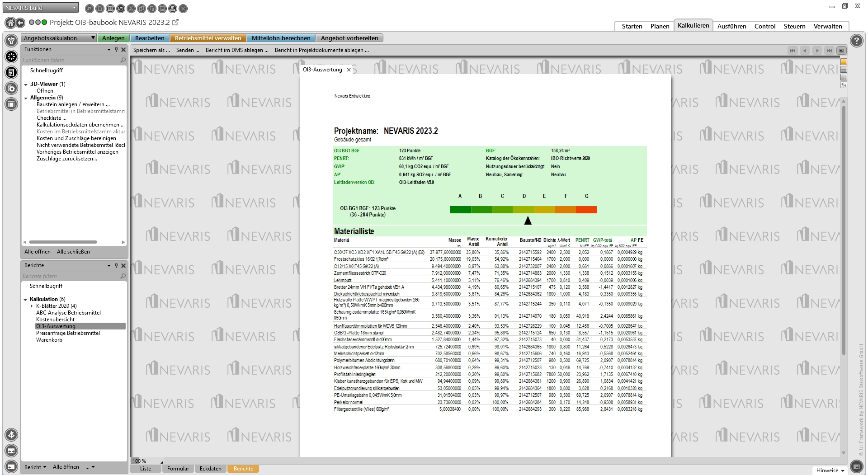Click the Anlegen workflow button
This screenshot has width=868, height=475.
click(113, 38)
